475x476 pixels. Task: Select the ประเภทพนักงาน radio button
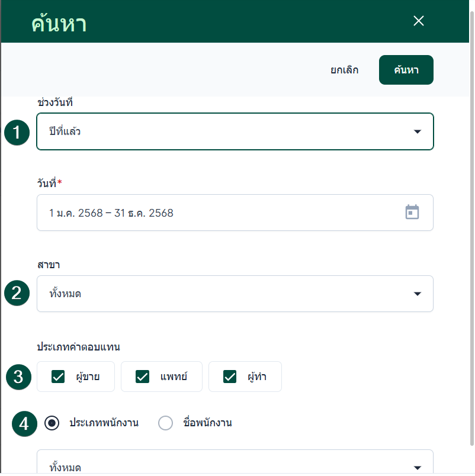[x=52, y=423]
